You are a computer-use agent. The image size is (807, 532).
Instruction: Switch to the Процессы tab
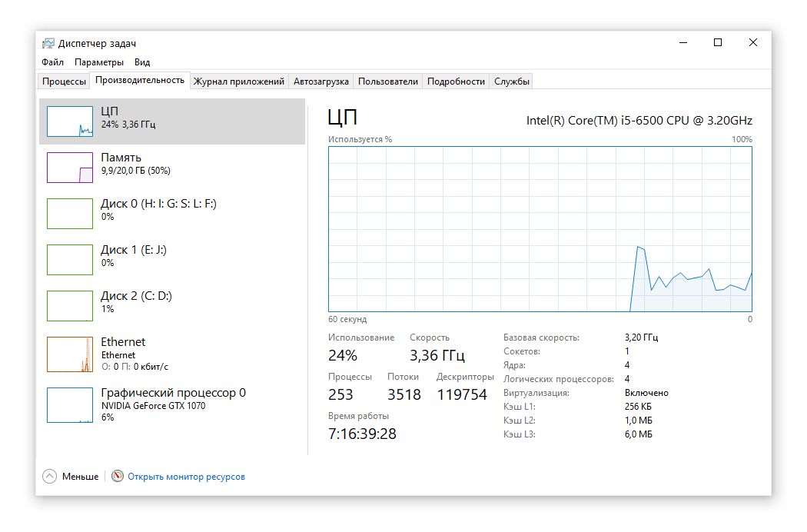[64, 81]
